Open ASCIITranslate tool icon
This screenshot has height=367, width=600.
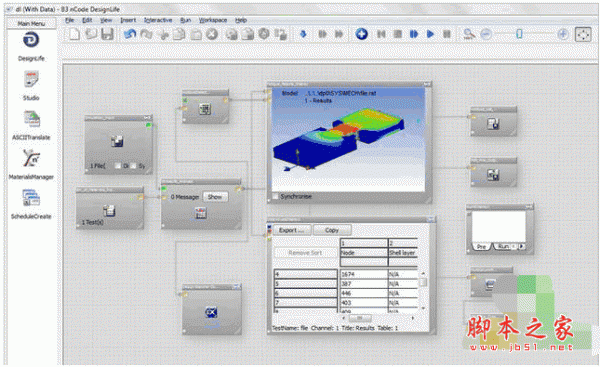tap(31, 119)
